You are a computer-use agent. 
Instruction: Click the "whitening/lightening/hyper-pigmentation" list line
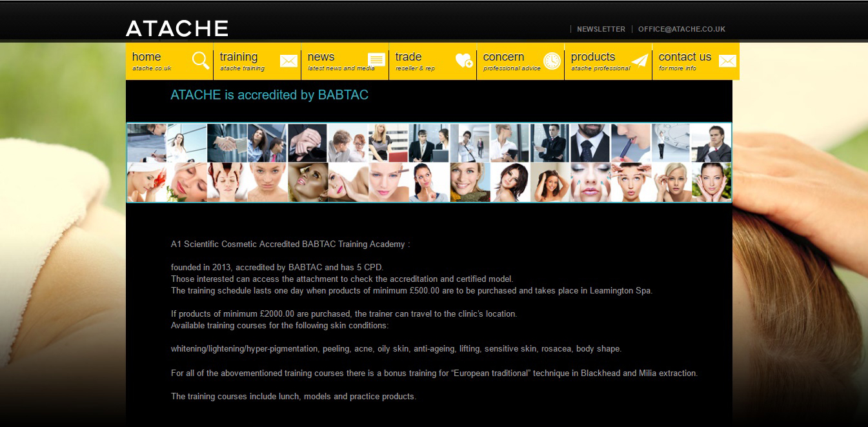396,349
